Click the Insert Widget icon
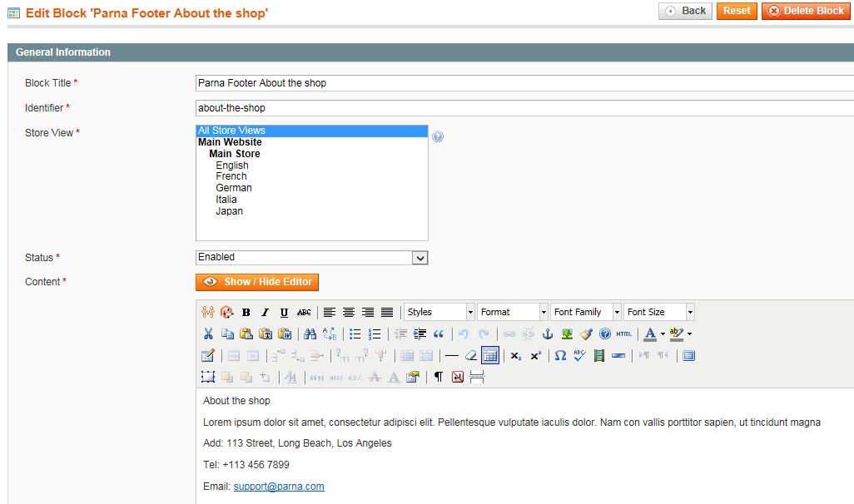The height and width of the screenshot is (504, 854). pos(226,312)
